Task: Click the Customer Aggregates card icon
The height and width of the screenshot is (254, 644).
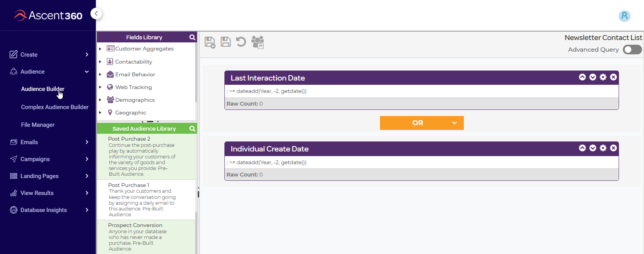Action: click(x=110, y=49)
